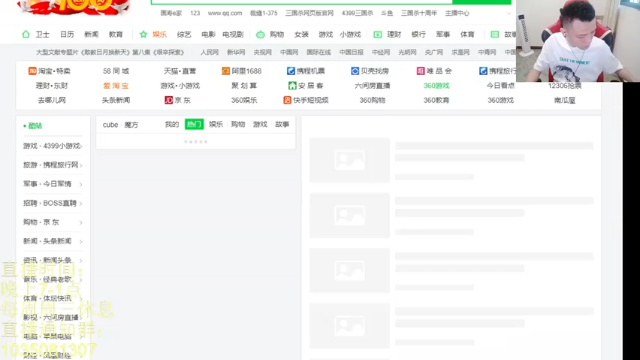This screenshot has width=640, height=360.
Task: Open 电影 in the top navigation bar
Action: pyautogui.click(x=208, y=35)
